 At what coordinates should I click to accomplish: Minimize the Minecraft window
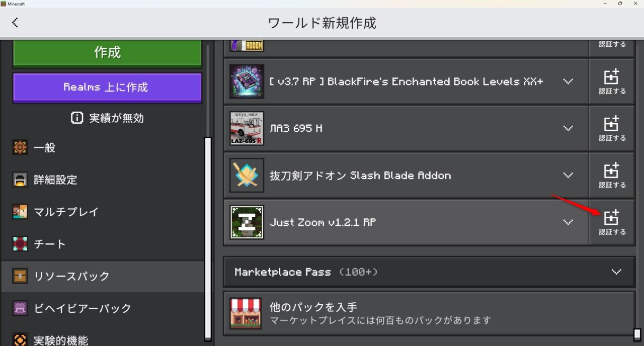tap(604, 4)
